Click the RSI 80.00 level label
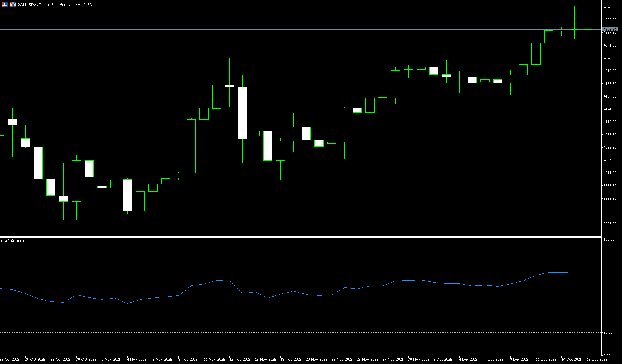 pos(608,261)
